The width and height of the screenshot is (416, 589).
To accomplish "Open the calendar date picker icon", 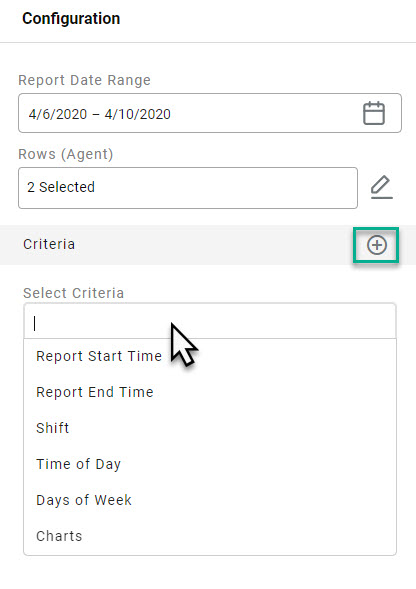I will (374, 113).
